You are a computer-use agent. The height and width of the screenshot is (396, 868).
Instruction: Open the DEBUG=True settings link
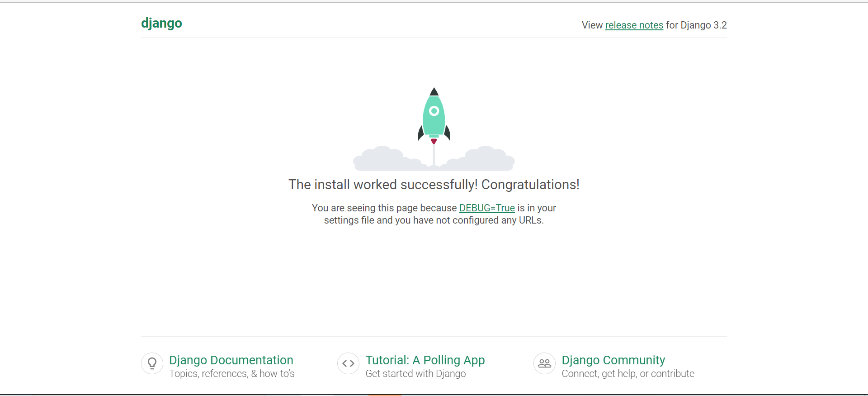click(487, 208)
